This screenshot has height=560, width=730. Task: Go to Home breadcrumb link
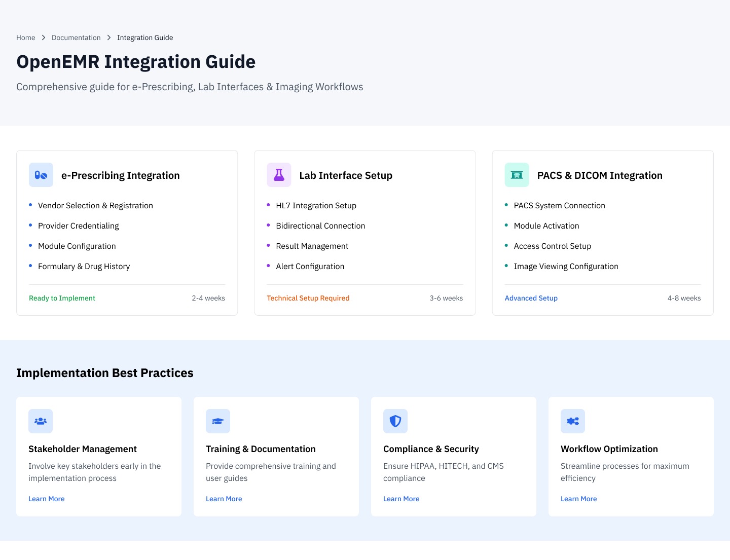(26, 38)
